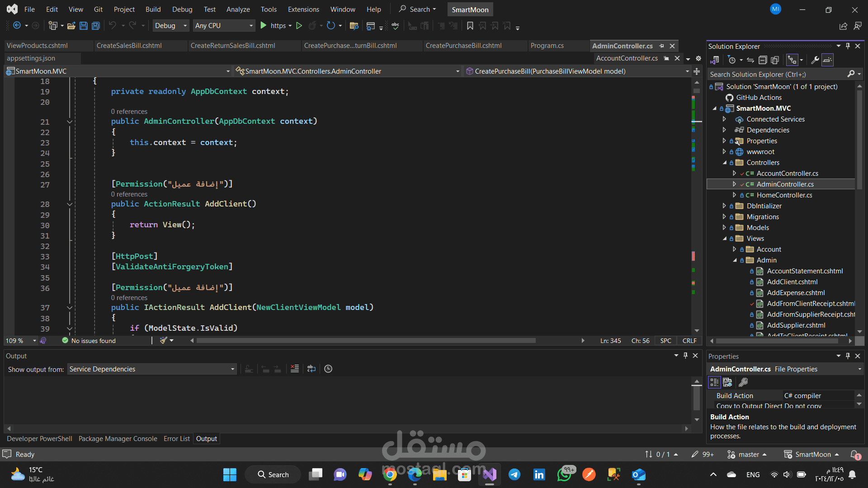Click the master branch status button
This screenshot has width=868, height=488.
(747, 454)
